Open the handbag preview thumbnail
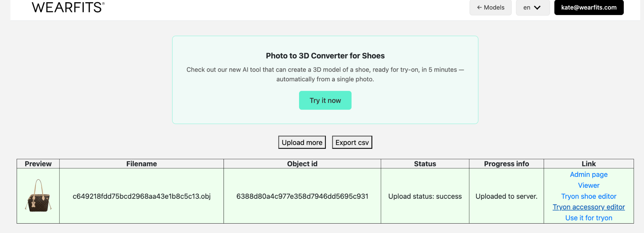The image size is (644, 233). 38,196
